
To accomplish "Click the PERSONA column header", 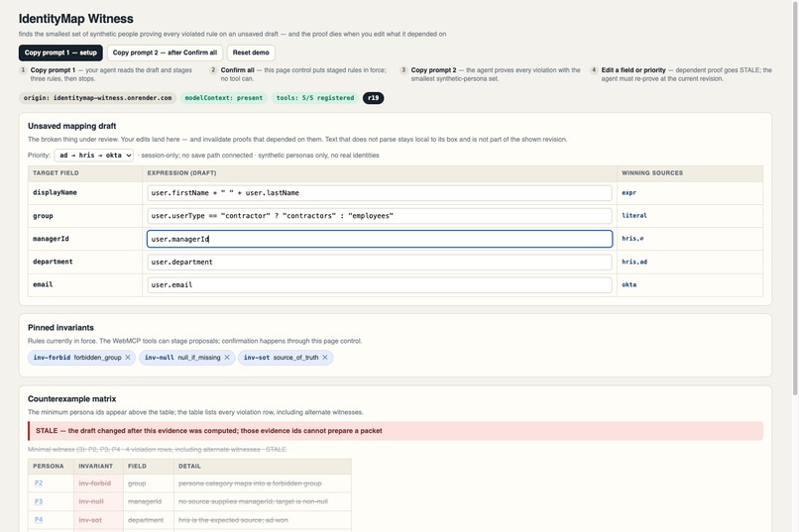I will pos(49,467).
